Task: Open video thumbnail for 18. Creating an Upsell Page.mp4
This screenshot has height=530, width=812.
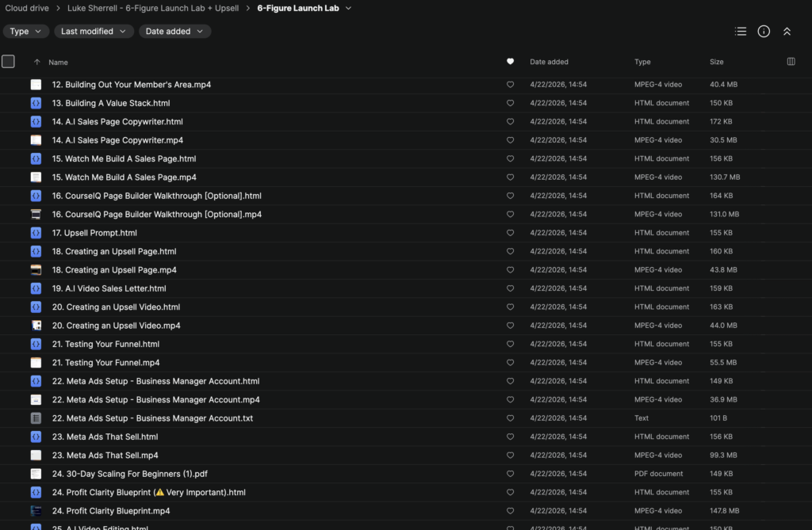Action: 36,270
